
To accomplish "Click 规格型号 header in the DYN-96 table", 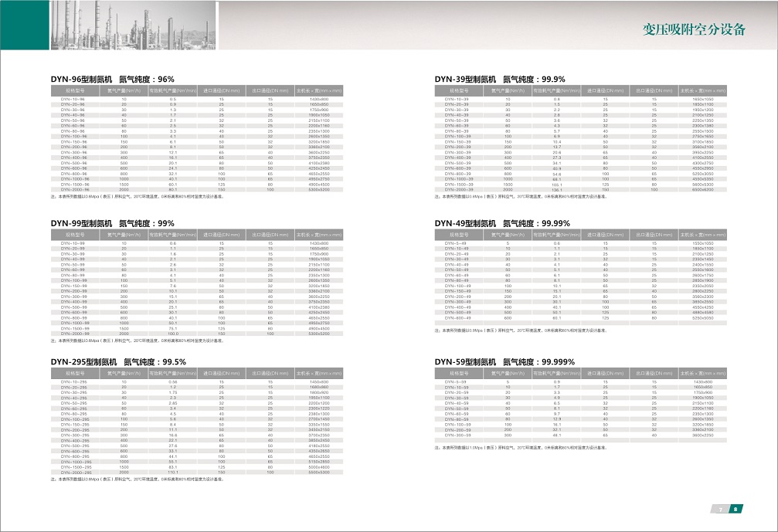I will [75, 91].
